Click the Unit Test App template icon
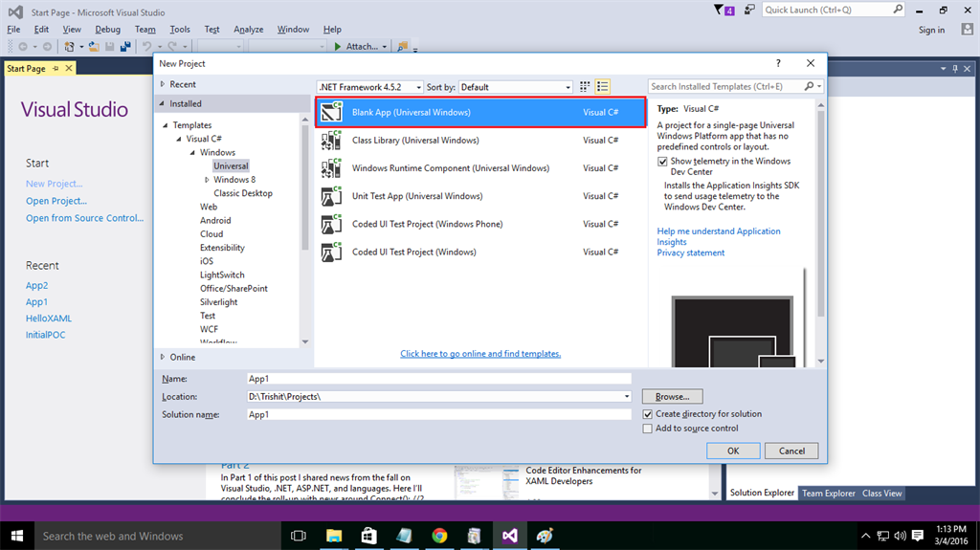The image size is (980, 550). pos(331,196)
